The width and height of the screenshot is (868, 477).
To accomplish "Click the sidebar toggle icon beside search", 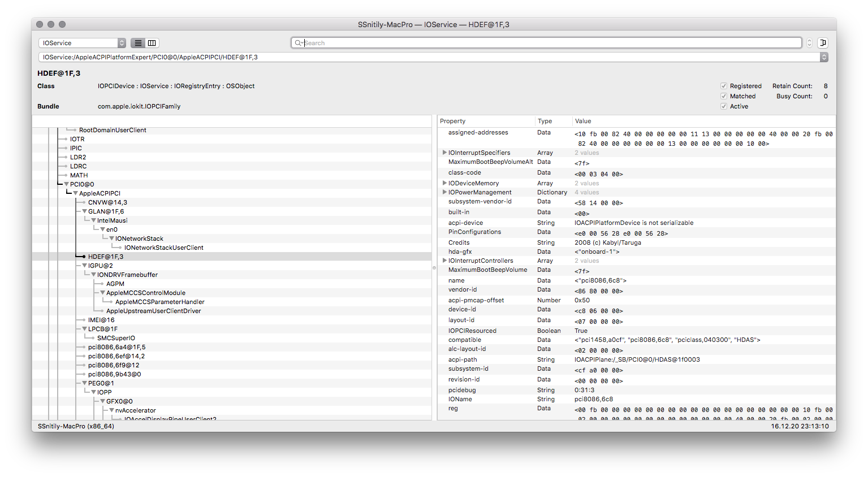I will coord(823,43).
